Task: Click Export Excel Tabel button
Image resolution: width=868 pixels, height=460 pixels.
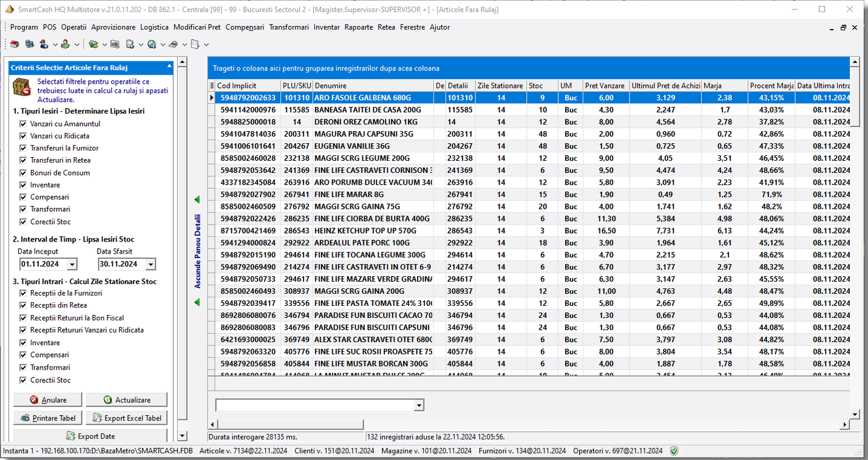Action: pos(126,418)
